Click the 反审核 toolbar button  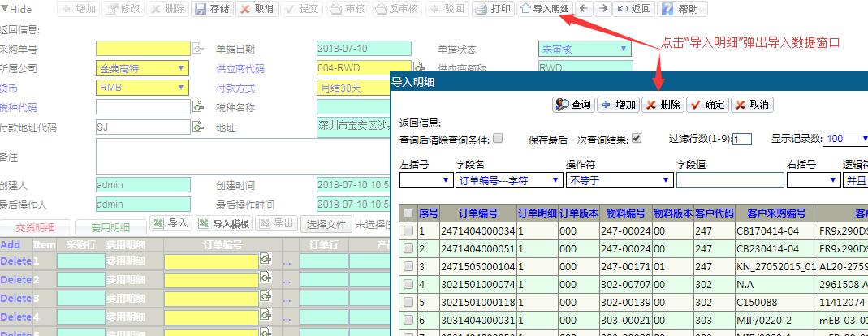pyautogui.click(x=396, y=9)
